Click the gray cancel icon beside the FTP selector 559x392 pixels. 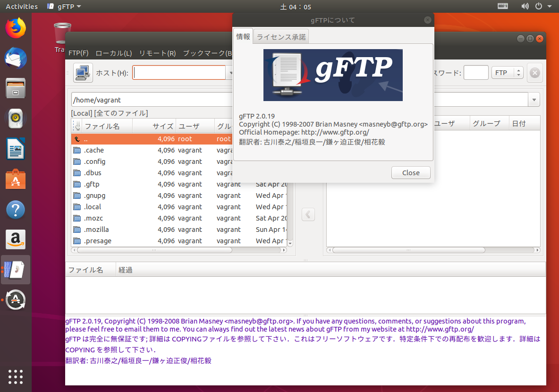coord(534,72)
